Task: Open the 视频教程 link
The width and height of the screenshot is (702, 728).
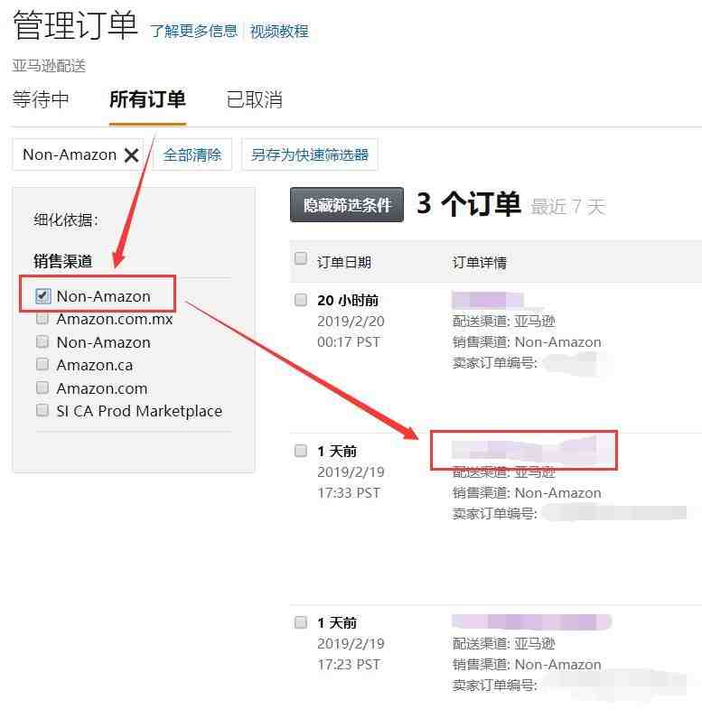Action: click(x=279, y=31)
